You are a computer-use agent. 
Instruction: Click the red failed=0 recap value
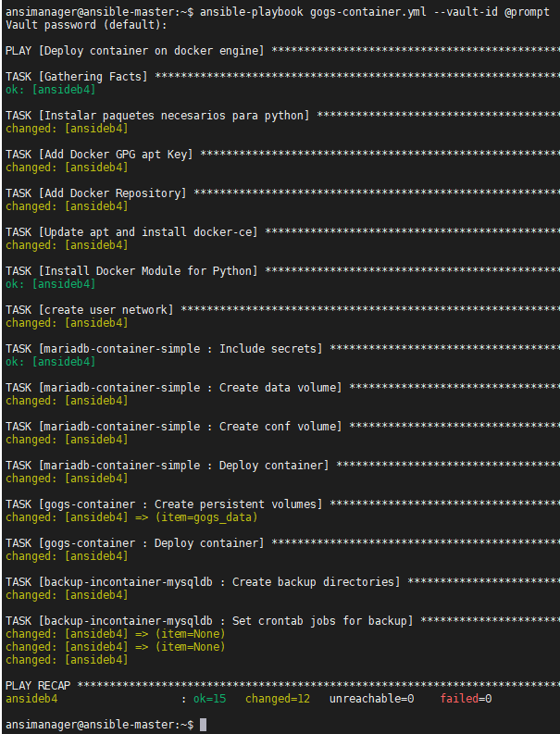466,699
